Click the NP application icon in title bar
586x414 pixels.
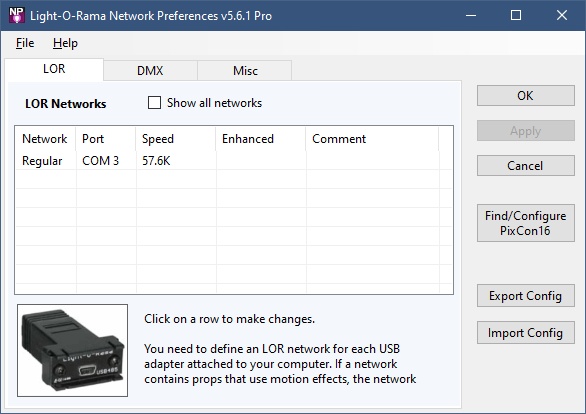16,15
